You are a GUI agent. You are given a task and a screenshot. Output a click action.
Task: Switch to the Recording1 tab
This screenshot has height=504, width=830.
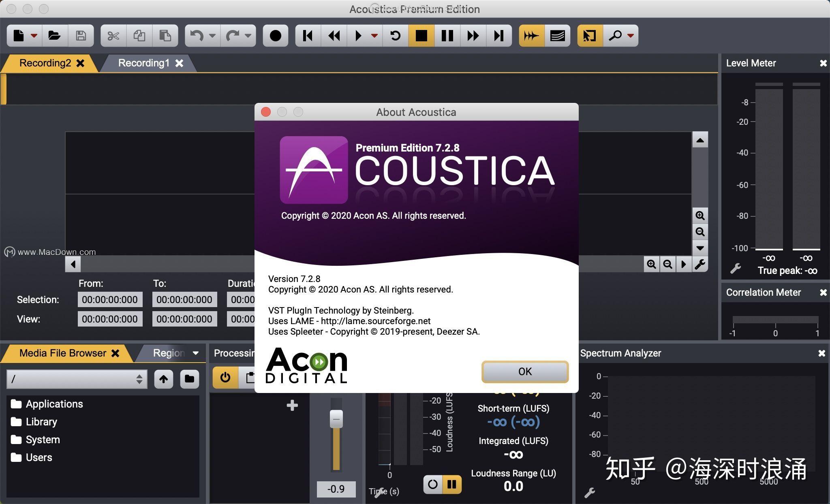click(145, 63)
